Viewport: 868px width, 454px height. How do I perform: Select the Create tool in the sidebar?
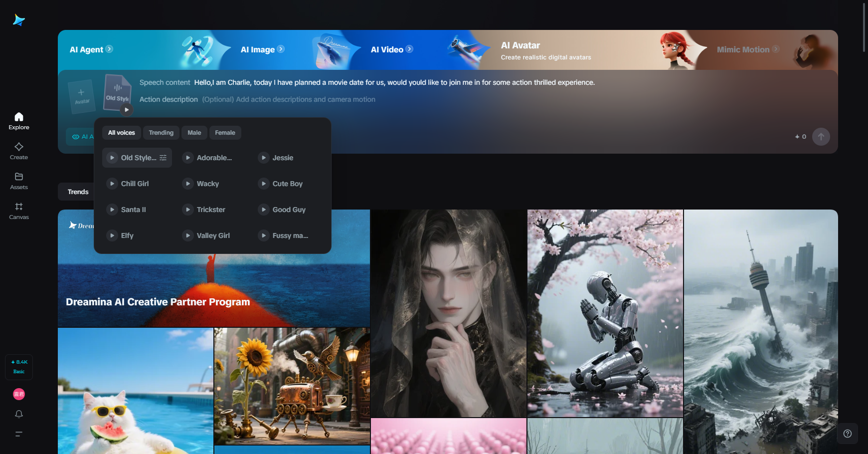(18, 150)
